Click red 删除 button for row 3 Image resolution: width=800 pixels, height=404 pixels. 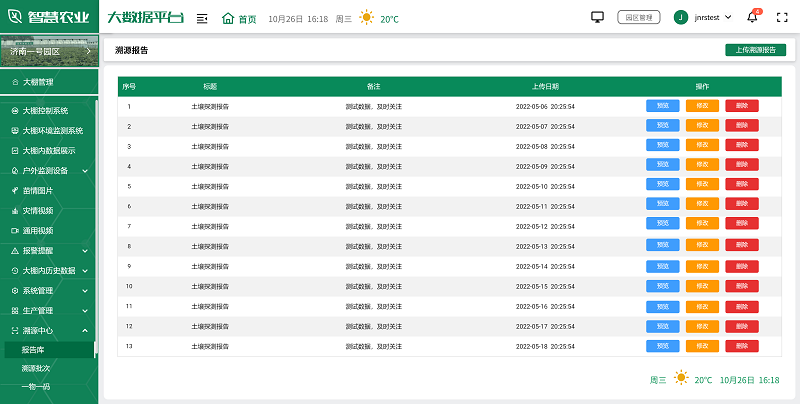pyautogui.click(x=742, y=146)
